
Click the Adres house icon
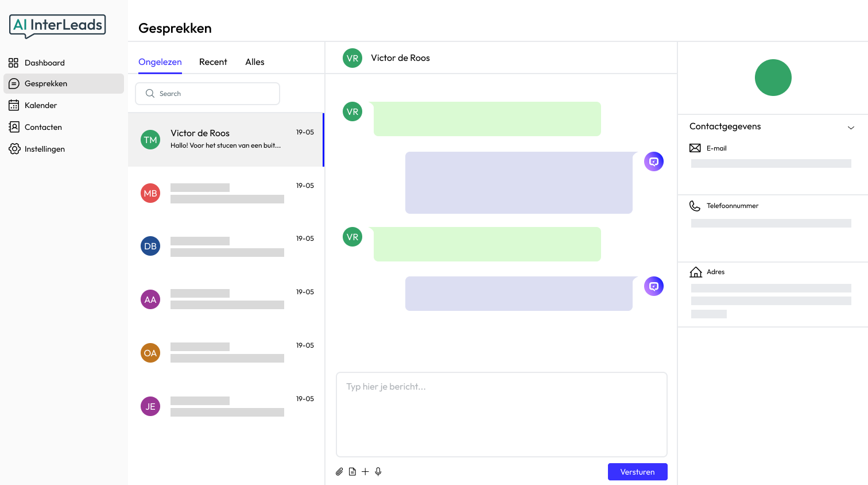pos(696,272)
